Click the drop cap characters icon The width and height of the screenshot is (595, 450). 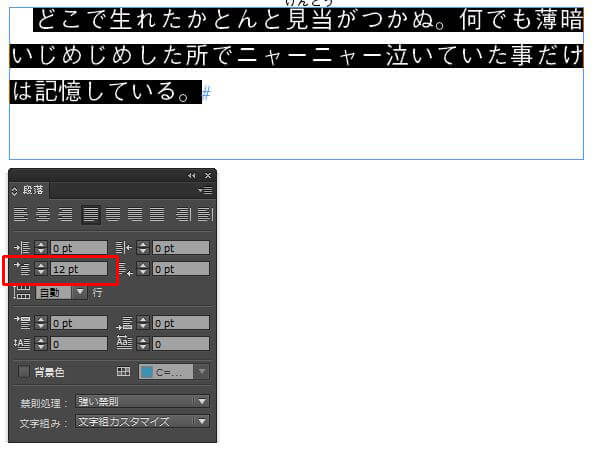coord(124,343)
